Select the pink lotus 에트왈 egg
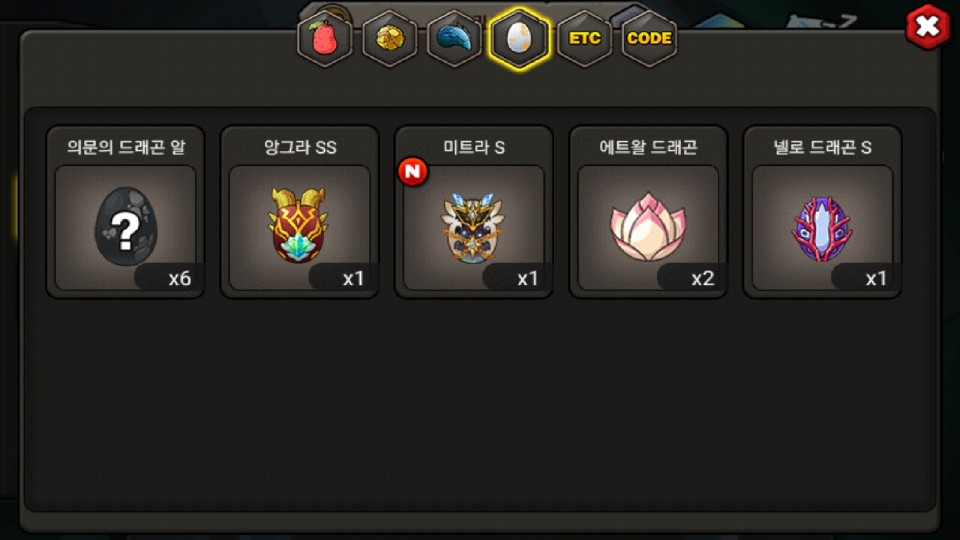This screenshot has height=540, width=960. pos(648,227)
